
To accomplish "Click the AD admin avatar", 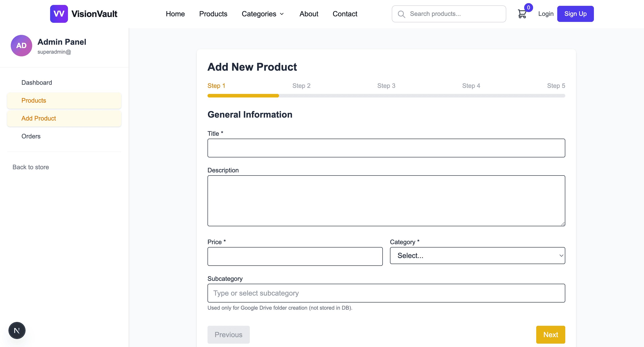I will coord(21,46).
